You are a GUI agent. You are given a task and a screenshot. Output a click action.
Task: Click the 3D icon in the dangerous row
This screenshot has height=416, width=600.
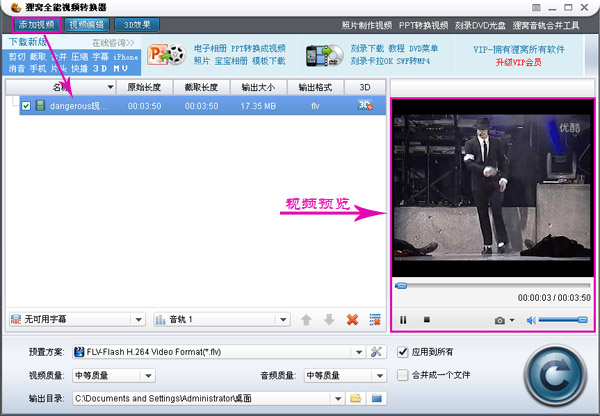365,105
